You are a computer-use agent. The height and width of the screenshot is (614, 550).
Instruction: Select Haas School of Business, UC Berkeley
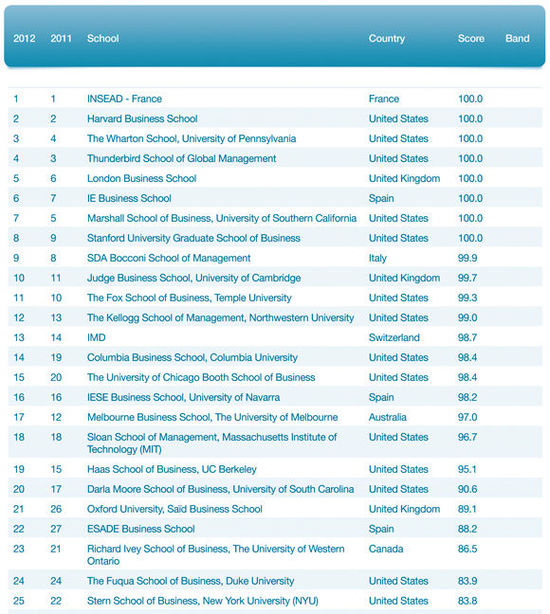coord(172,470)
